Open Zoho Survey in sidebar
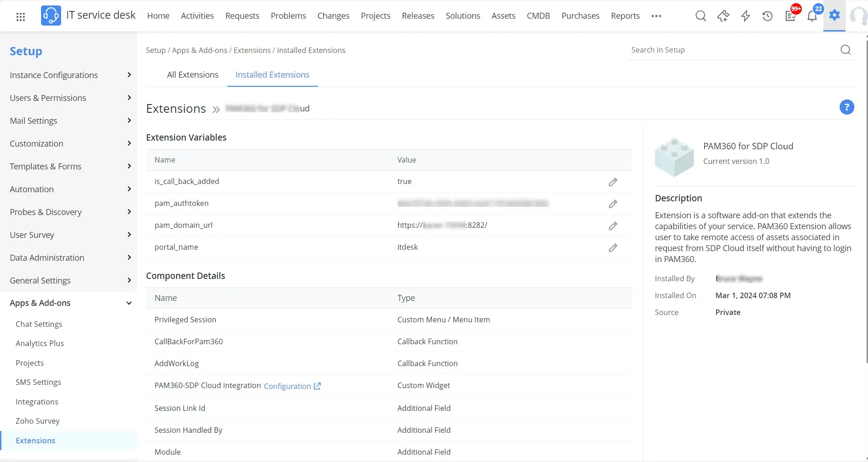Image resolution: width=868 pixels, height=462 pixels. [37, 421]
